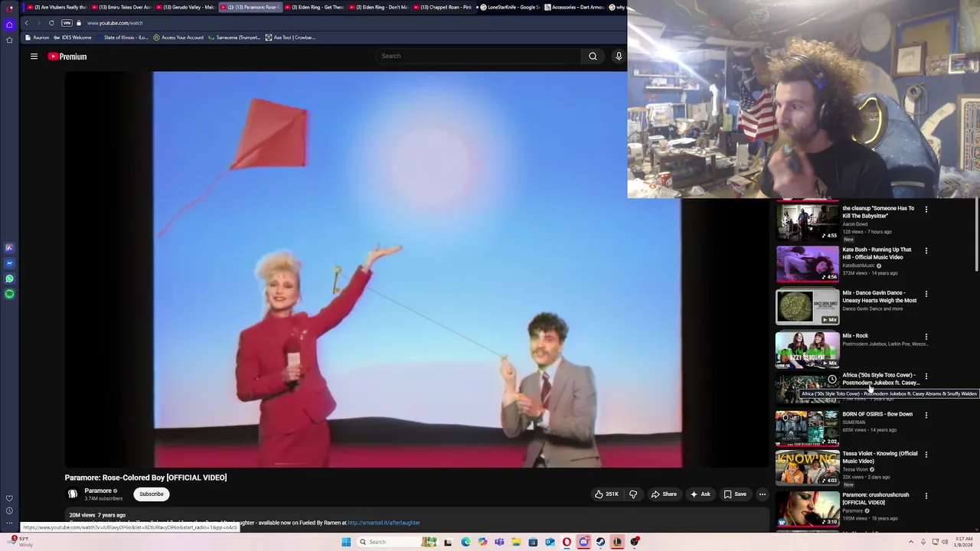Screen dimensions: 980x551
Task: Open Spotify in Opera sidebar
Action: (9, 294)
